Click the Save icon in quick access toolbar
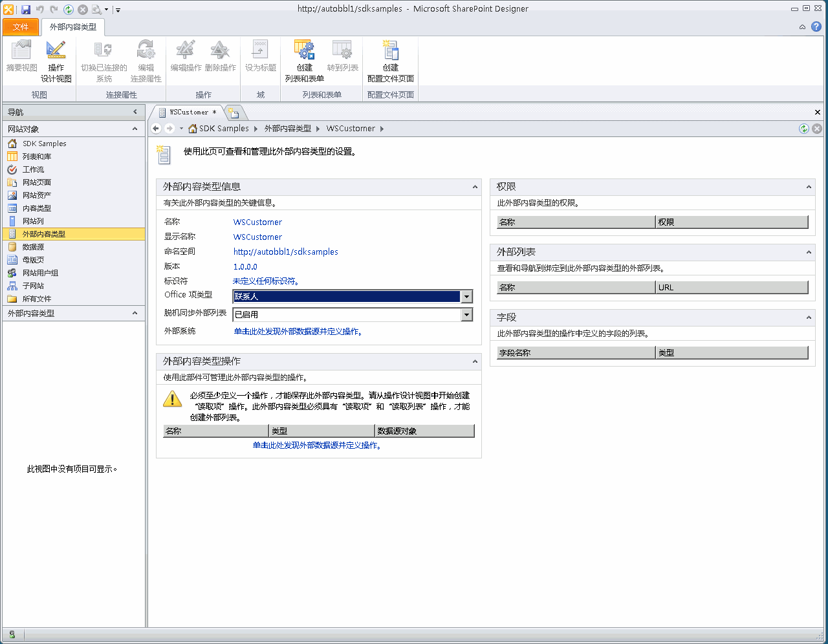 (x=26, y=9)
